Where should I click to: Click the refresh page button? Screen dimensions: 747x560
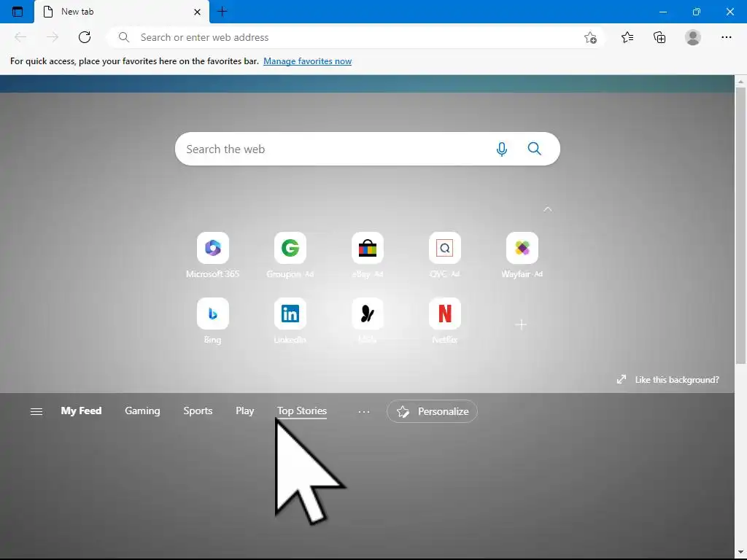(85, 37)
